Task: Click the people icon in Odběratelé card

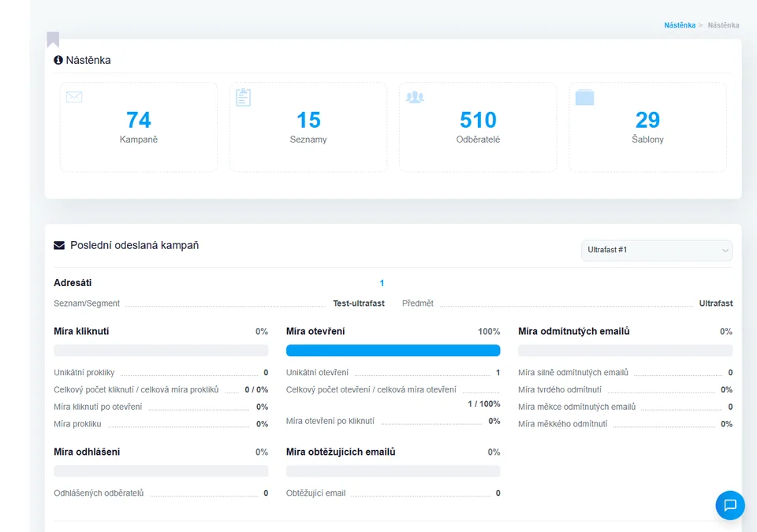Action: [415, 97]
